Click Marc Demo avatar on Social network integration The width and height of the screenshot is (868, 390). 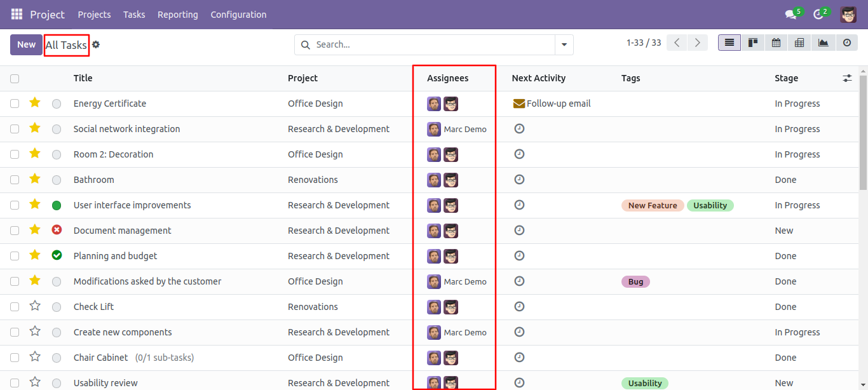pyautogui.click(x=434, y=129)
